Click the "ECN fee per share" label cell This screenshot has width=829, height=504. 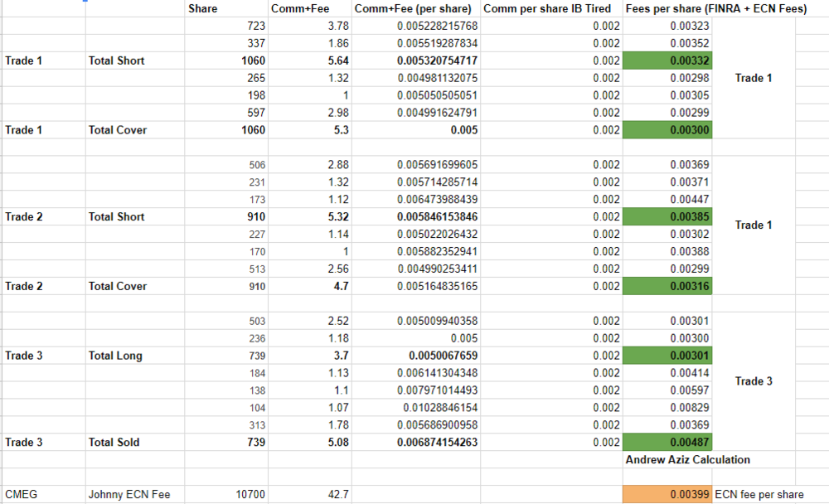(x=759, y=495)
